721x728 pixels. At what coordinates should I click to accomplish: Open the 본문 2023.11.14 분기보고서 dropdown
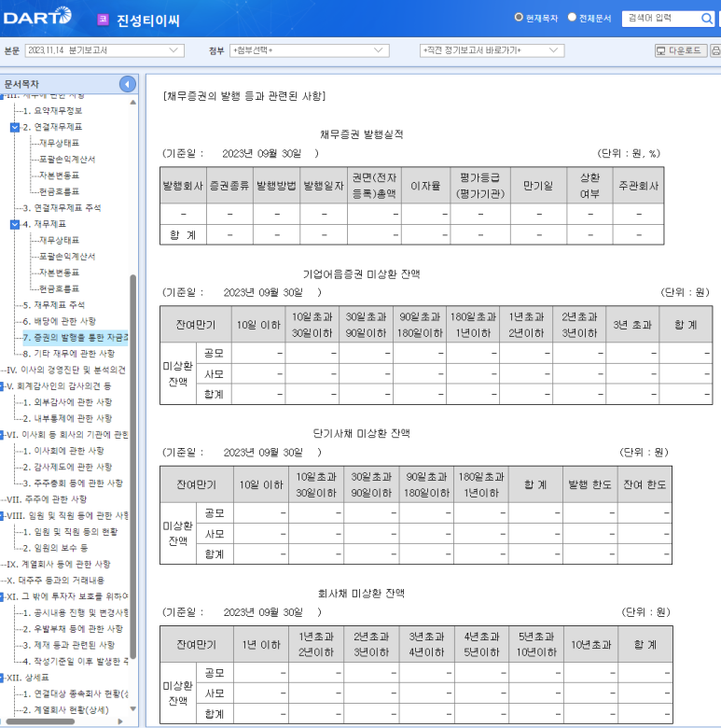pos(104,50)
